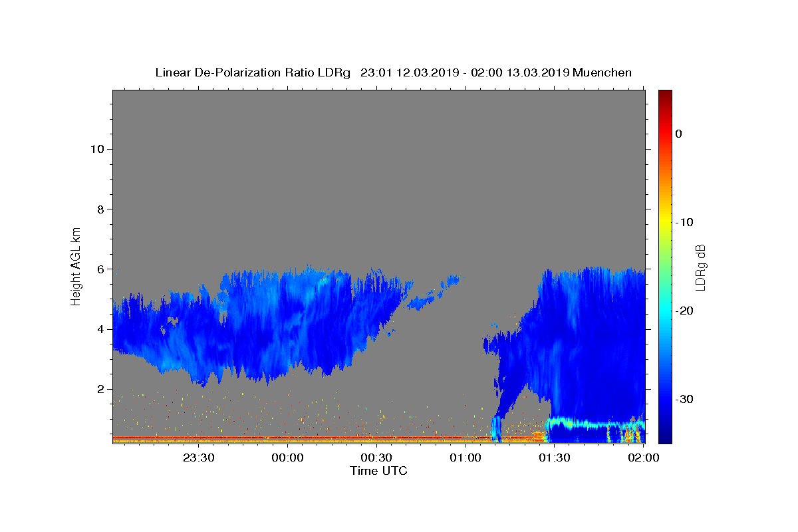Click the Muenchen location label in title
Image resolution: width=798 pixels, height=532 pixels.
click(x=602, y=72)
